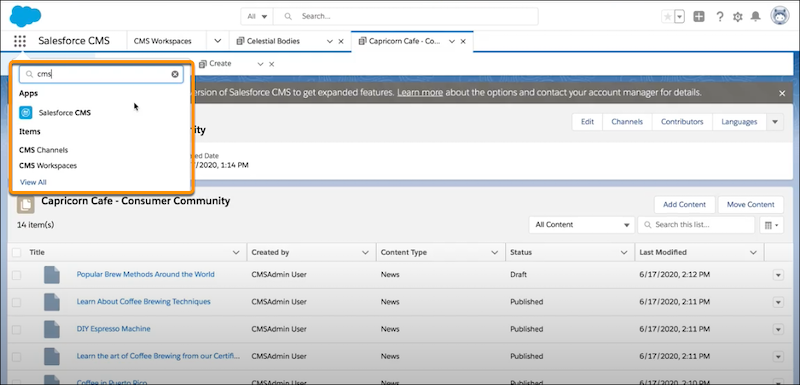Viewport: 800px width, 385px height.
Task: Select CMS Workspaces item in App Launcher
Action: coord(48,166)
